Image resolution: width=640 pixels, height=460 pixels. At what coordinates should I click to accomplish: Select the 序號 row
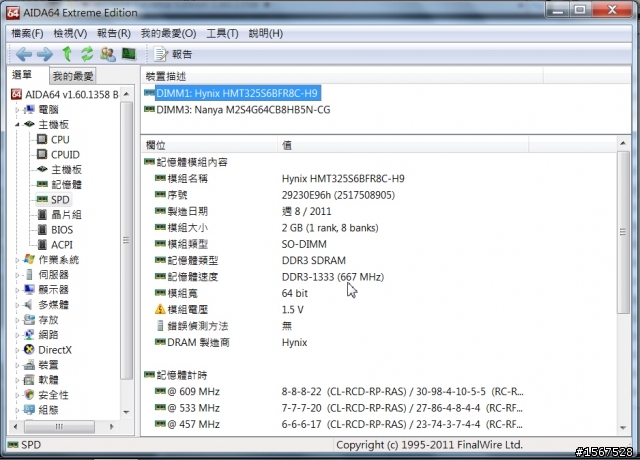coord(380,195)
